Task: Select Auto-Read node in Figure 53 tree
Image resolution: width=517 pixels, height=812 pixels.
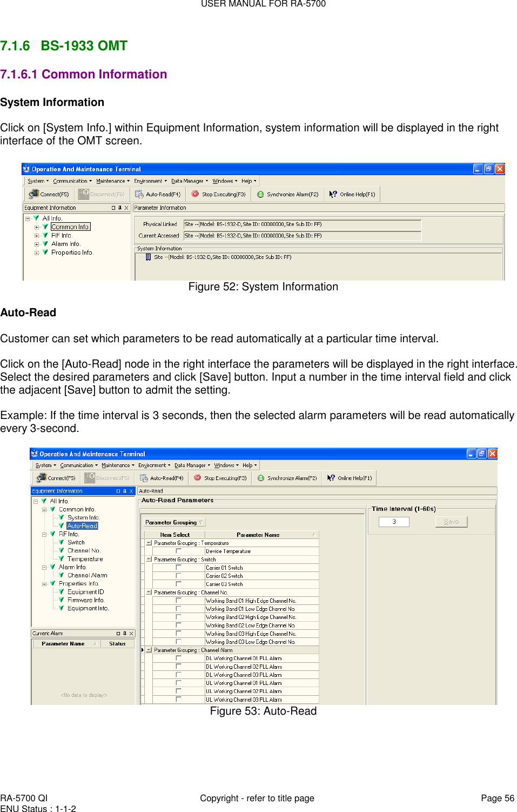Action: pos(82,525)
